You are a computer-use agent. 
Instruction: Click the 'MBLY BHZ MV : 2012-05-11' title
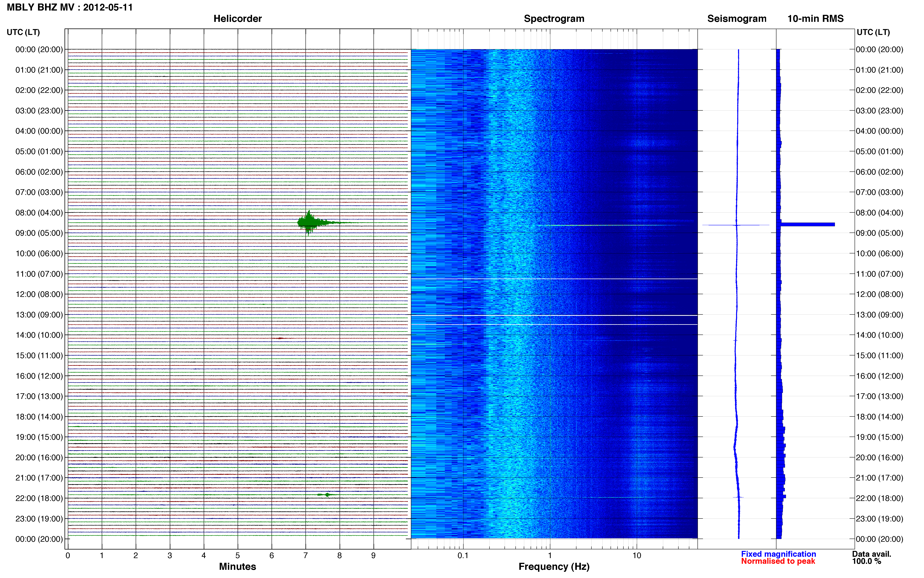tap(70, 7)
